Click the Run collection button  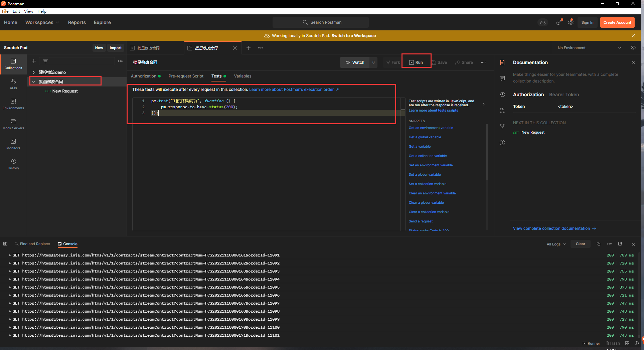(x=416, y=62)
